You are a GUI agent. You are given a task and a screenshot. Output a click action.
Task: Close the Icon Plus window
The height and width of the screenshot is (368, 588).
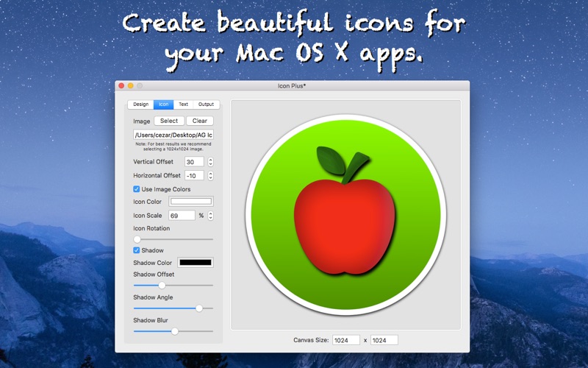click(121, 85)
